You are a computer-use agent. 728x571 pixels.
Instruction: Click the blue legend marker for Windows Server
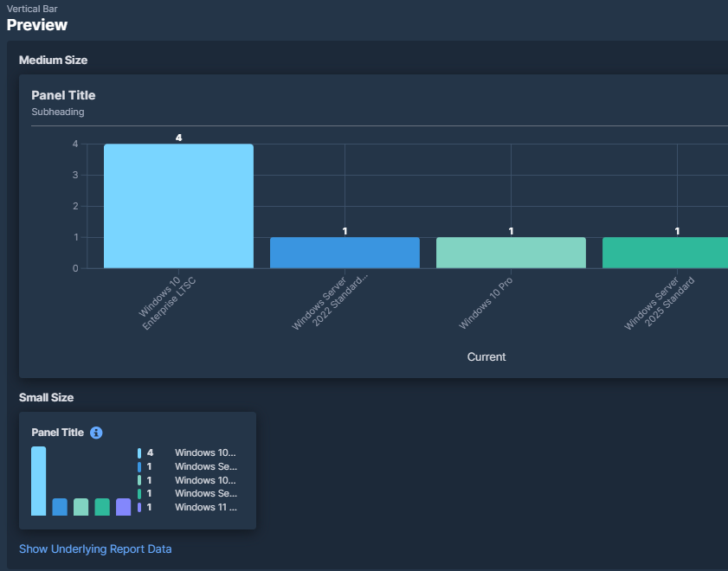[x=139, y=465]
